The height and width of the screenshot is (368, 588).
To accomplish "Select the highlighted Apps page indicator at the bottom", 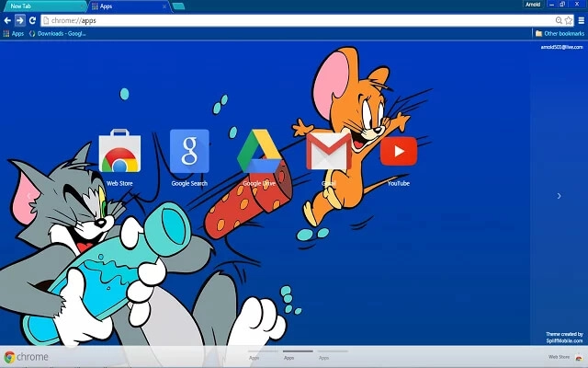I will tap(298, 355).
